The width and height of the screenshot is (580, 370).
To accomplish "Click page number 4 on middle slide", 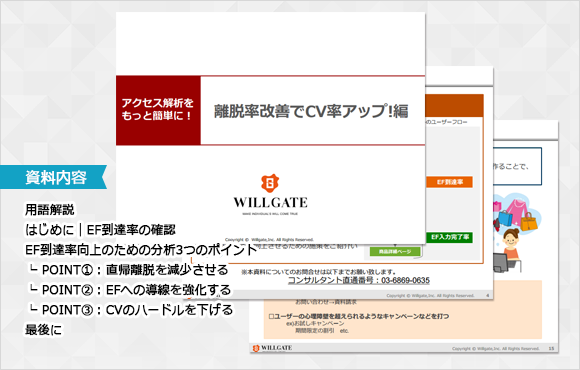I will 488,295.
